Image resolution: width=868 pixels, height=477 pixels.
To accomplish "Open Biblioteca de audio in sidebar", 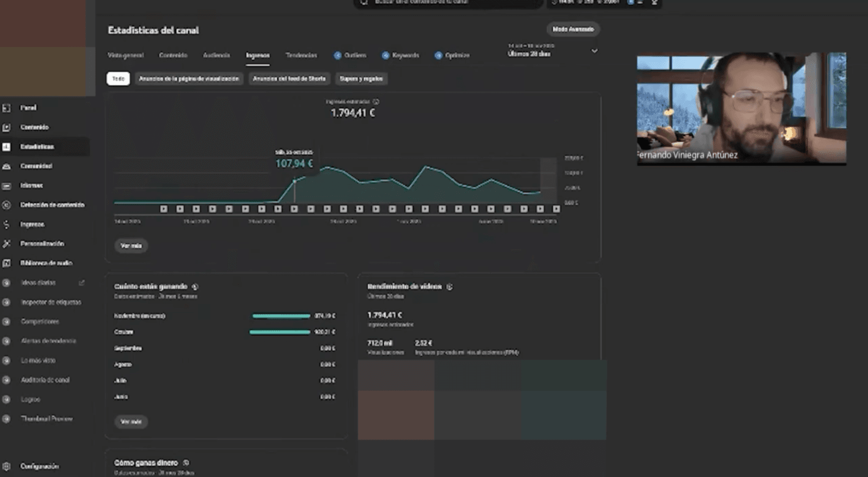I will pyautogui.click(x=45, y=263).
